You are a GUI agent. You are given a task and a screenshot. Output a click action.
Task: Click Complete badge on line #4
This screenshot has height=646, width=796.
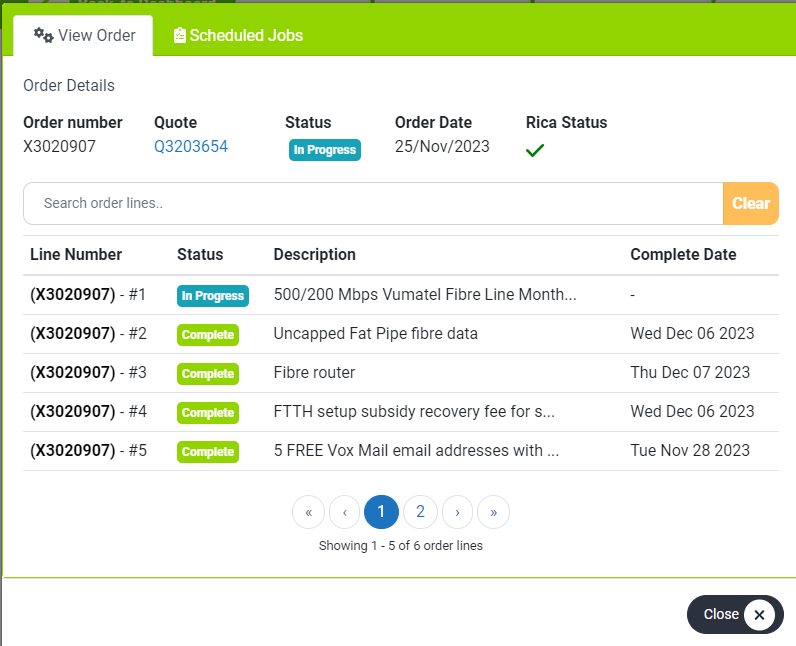tap(208, 413)
